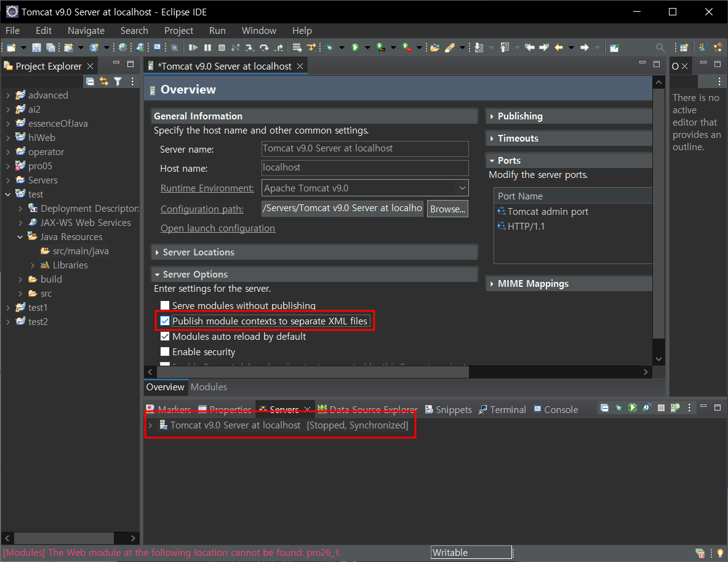The image size is (728, 562).
Task: Click the Debug bug icon in main toolbar
Action: point(330,47)
